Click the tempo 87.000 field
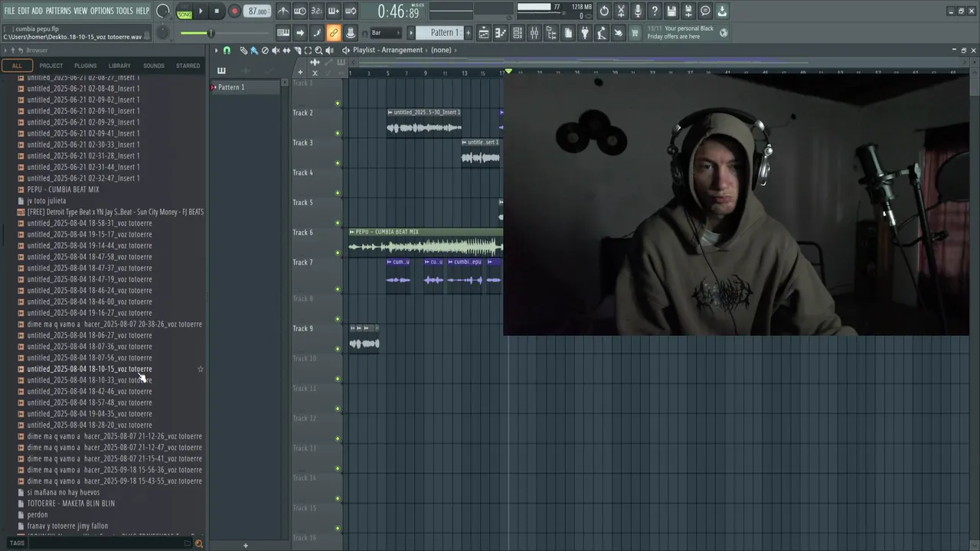This screenshot has width=980, height=551. click(257, 11)
